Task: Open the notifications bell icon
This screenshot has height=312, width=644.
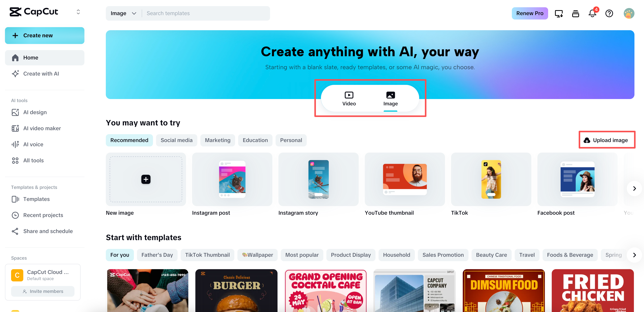Action: coord(592,13)
